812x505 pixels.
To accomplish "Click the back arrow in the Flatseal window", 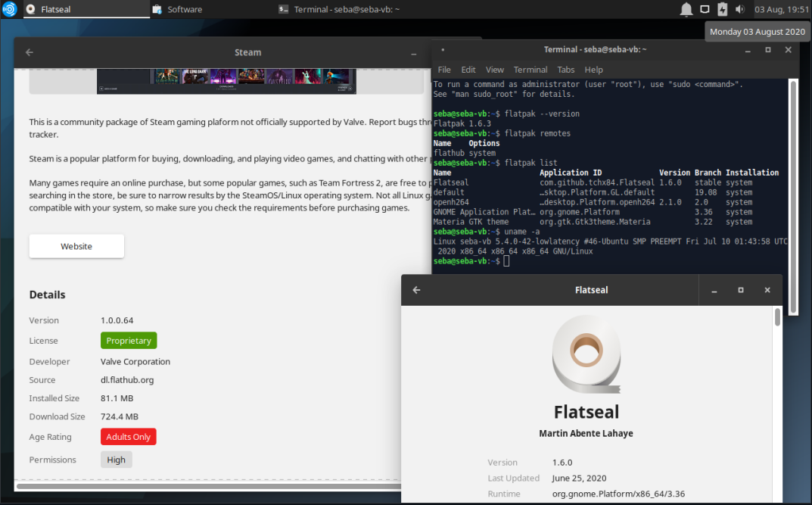I will coord(417,290).
